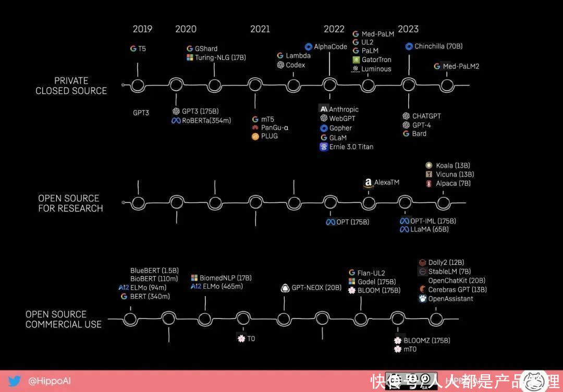Click the DeepMind logo next to Gopher
This screenshot has width=563, height=392.
click(324, 128)
